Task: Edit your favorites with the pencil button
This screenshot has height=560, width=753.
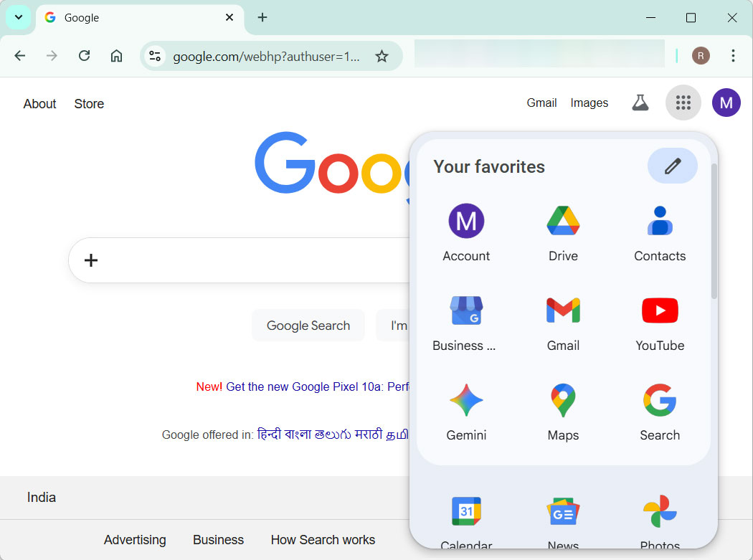Action: (x=672, y=166)
